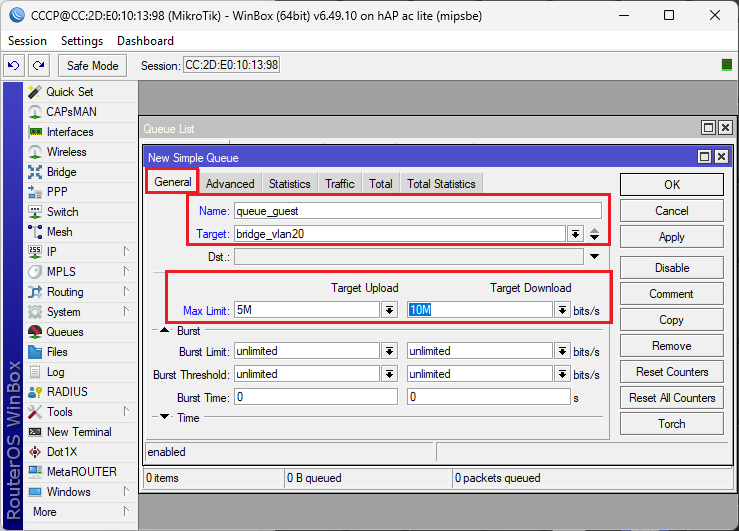The height and width of the screenshot is (531, 739).
Task: Click the Redo arrow icon in toolbar
Action: (x=39, y=65)
